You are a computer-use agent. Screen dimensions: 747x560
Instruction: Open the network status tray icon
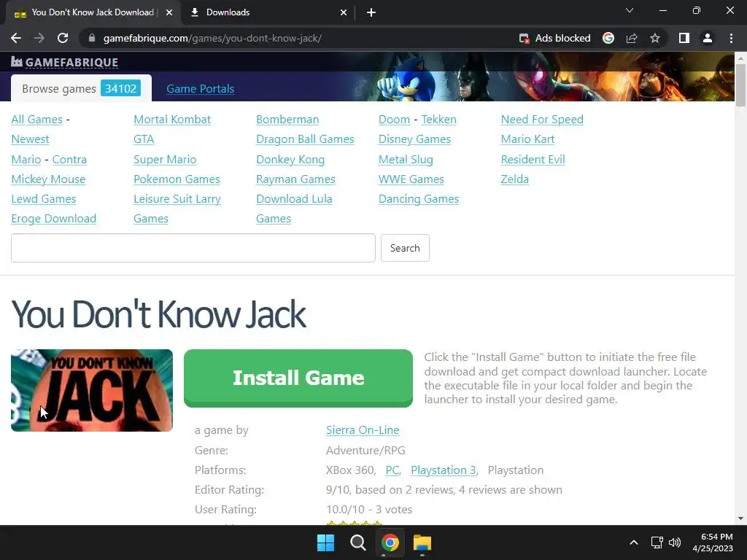click(x=657, y=542)
